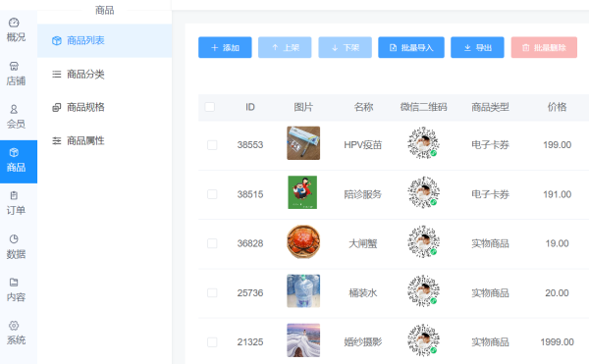Click the 图片 column header
Screen dimensions: 589x364
point(303,107)
